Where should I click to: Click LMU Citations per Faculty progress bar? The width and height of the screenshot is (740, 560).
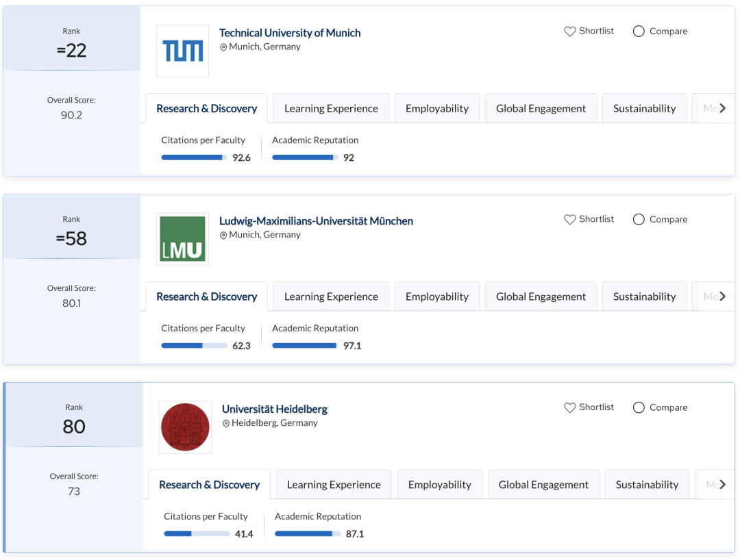[194, 346]
